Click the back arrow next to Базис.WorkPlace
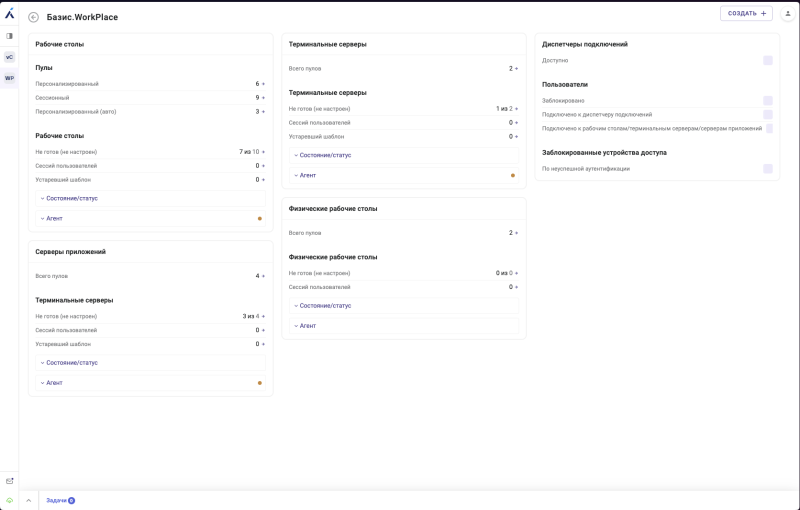The height and width of the screenshot is (510, 800). 34,17
